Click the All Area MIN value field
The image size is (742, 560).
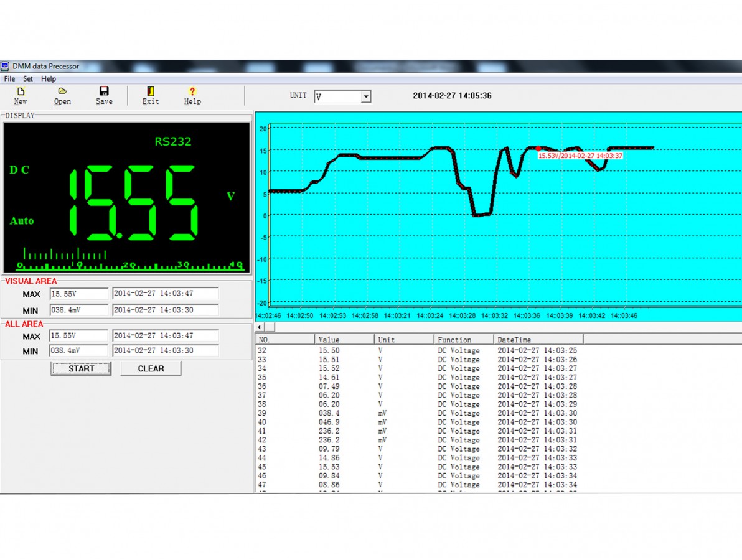[78, 350]
